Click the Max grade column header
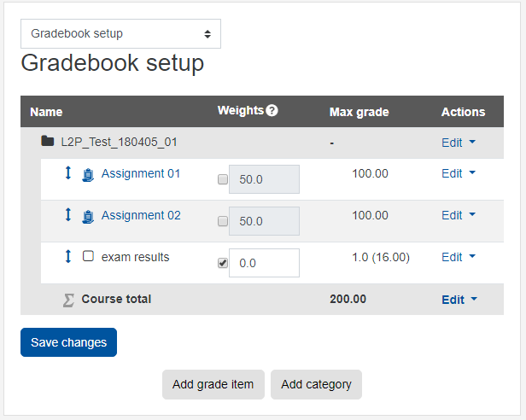The height and width of the screenshot is (420, 526). (359, 112)
